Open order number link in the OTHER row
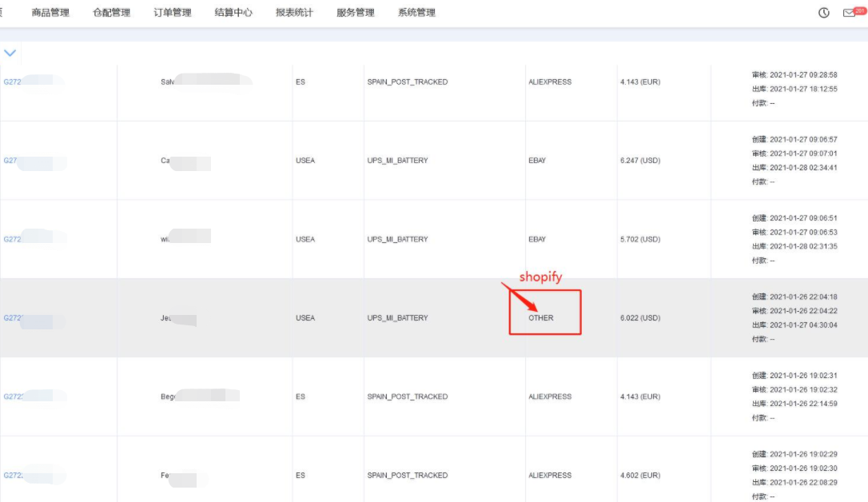Image resolution: width=868 pixels, height=502 pixels. point(13,318)
